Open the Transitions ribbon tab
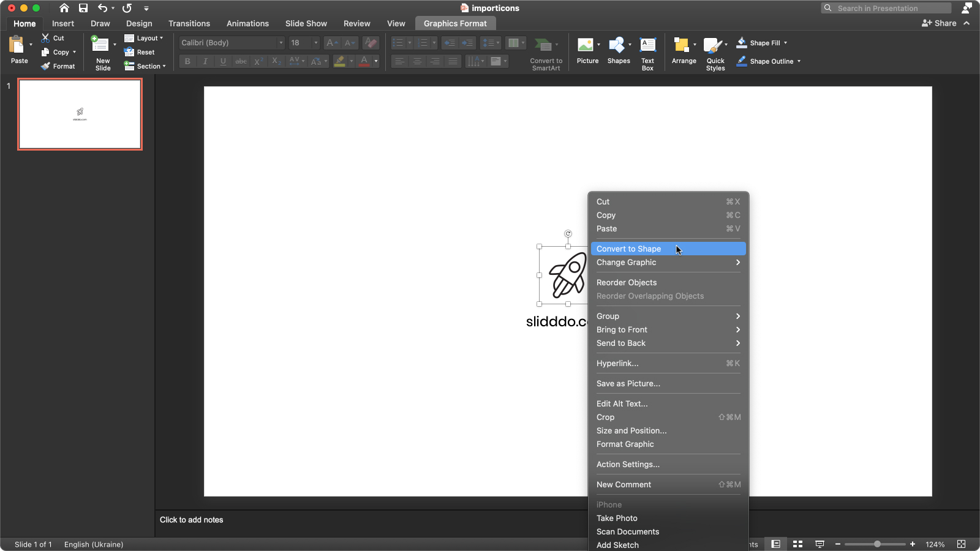 pyautogui.click(x=189, y=23)
